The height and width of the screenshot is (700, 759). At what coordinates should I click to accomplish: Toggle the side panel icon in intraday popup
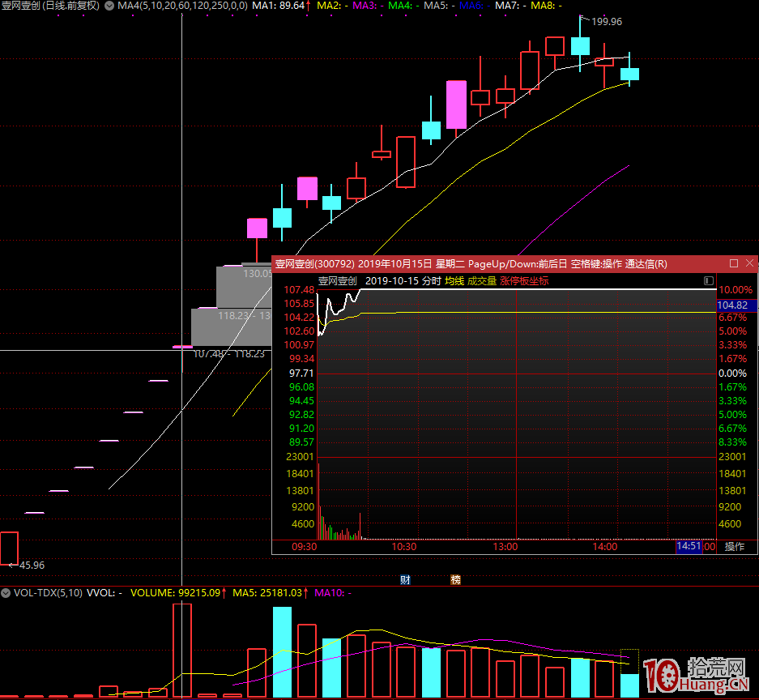[709, 281]
